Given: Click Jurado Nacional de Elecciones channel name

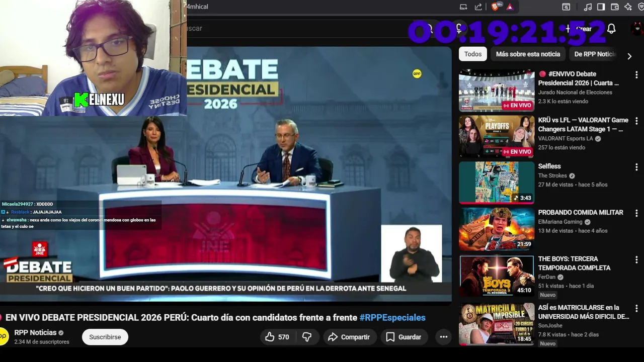Looking at the screenshot, I should tap(575, 92).
